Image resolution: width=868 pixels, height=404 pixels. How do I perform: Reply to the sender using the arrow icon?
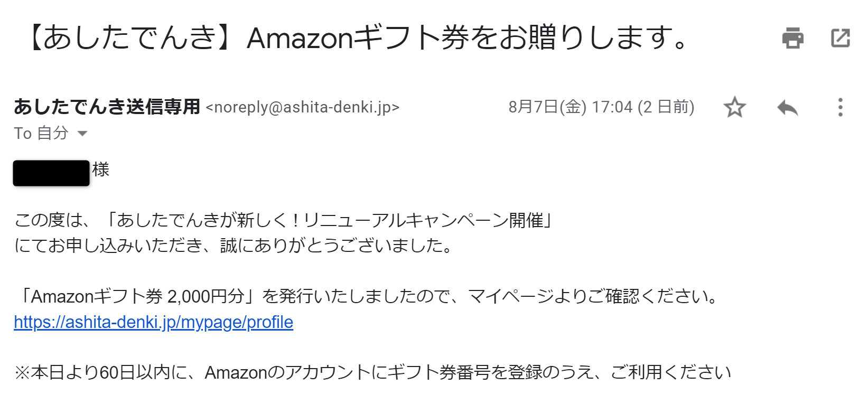787,108
